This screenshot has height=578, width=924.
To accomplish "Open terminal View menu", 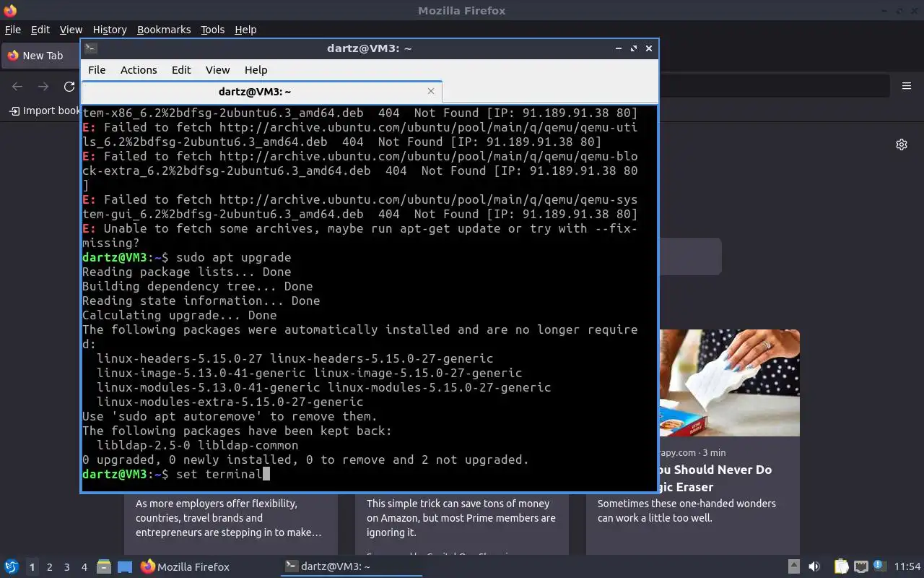I will [217, 70].
